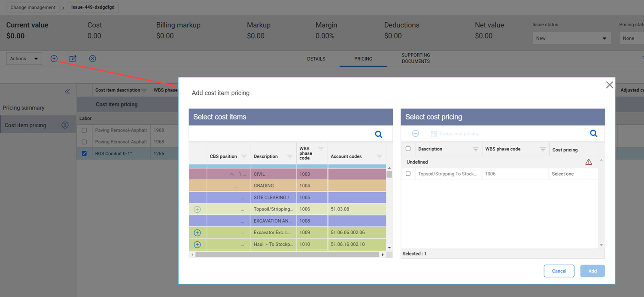Screen dimensions: 644x297
Task: Click the circled X delete icon
Action: [x=92, y=58]
